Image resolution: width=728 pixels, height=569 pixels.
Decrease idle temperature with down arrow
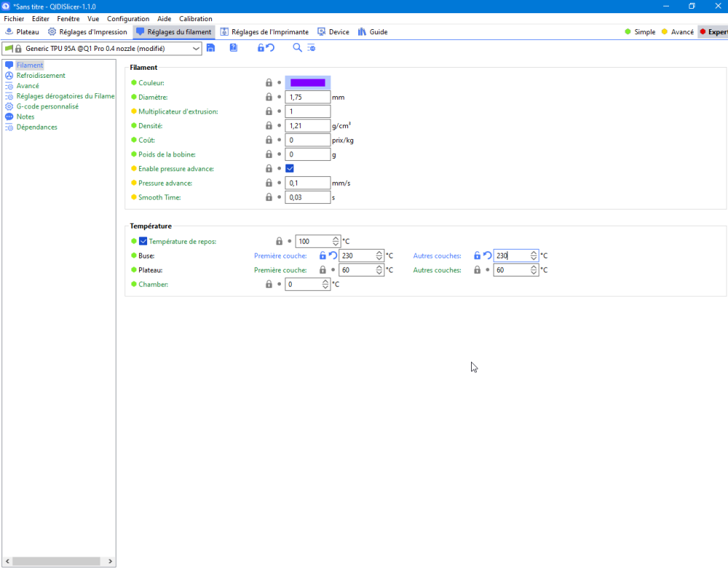336,244
